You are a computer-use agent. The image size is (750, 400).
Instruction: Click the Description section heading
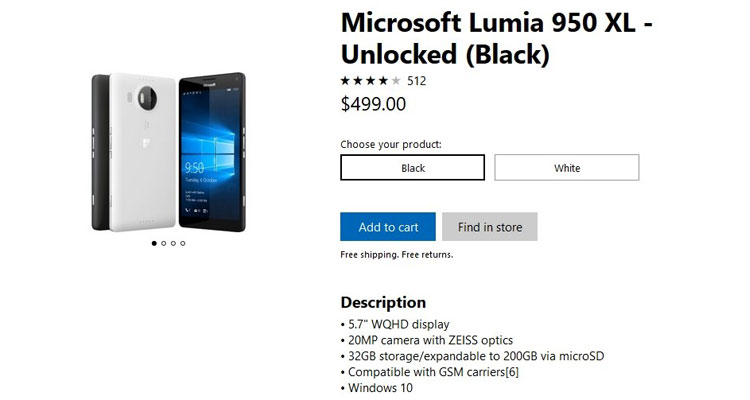point(383,302)
